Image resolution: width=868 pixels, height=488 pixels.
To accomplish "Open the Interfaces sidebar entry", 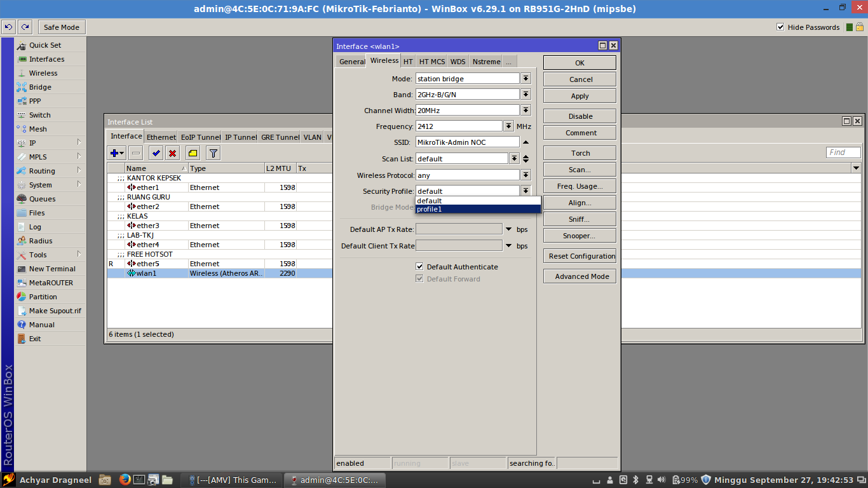I will coord(46,59).
